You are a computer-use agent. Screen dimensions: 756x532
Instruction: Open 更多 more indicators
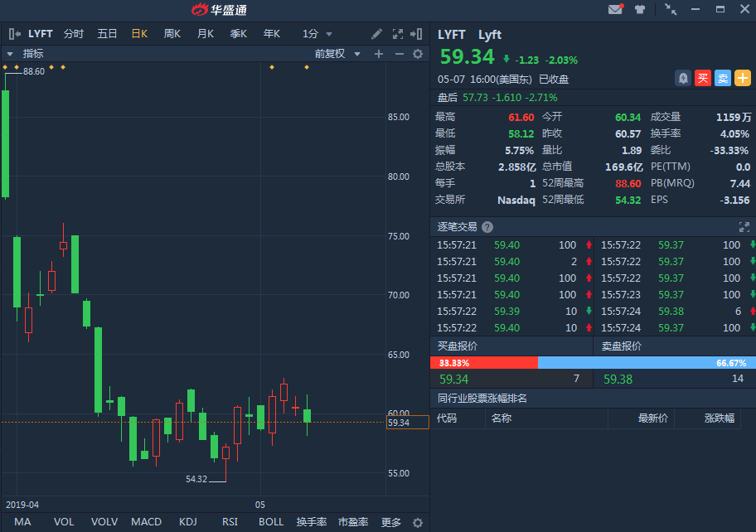[391, 522]
